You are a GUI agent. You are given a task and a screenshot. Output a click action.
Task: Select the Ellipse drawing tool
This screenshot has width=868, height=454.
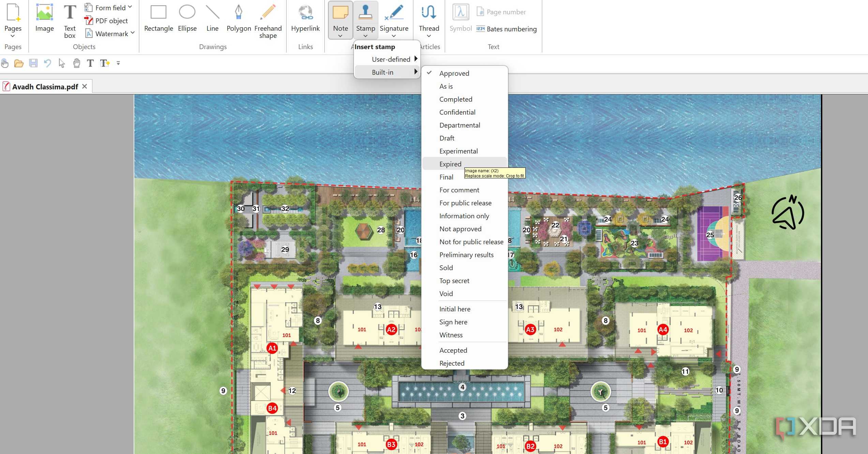click(x=187, y=19)
